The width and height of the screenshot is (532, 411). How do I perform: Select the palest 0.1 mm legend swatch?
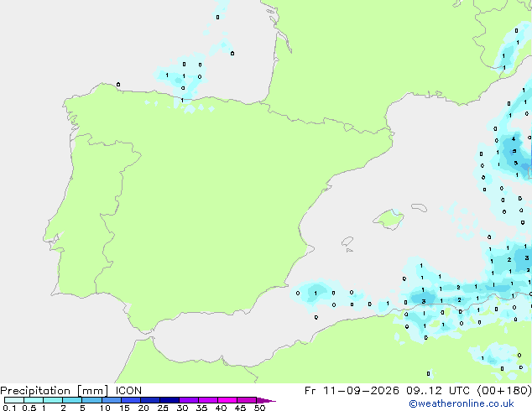(14, 400)
